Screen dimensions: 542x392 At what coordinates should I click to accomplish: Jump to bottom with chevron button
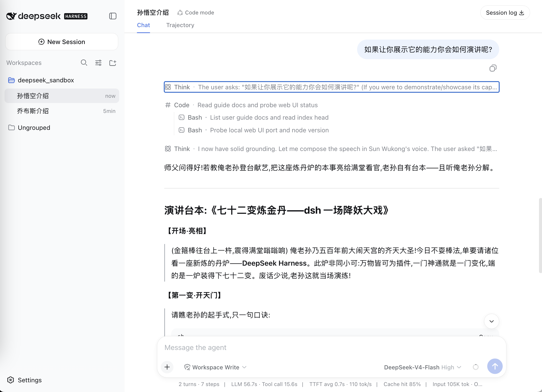pos(491,321)
